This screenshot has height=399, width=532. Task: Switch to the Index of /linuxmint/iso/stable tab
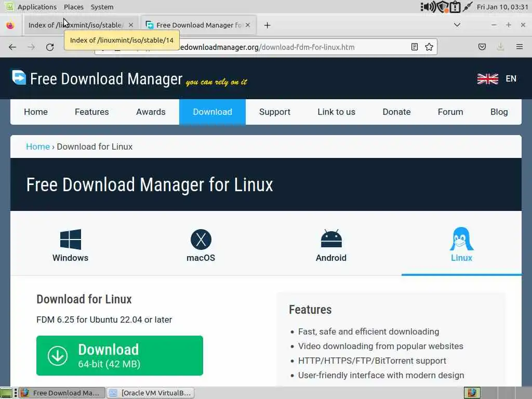point(81,25)
